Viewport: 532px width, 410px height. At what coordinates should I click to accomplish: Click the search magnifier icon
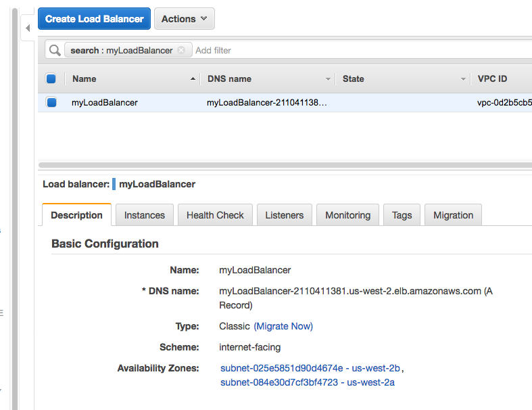pyautogui.click(x=55, y=50)
